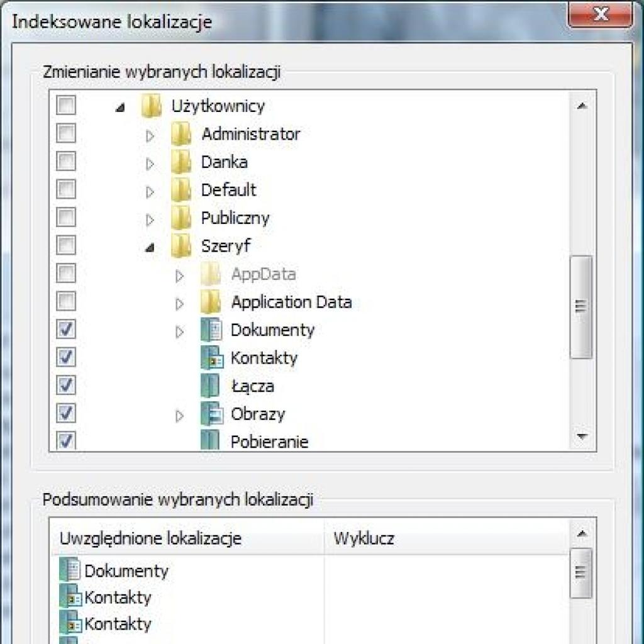Select the Application Data label
This screenshot has height=644, width=644.
pyautogui.click(x=292, y=303)
